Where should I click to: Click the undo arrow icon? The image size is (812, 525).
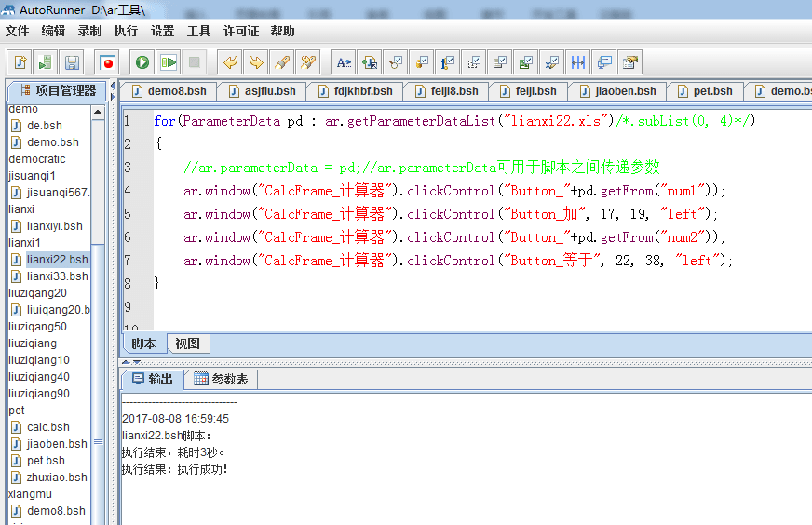tap(229, 62)
